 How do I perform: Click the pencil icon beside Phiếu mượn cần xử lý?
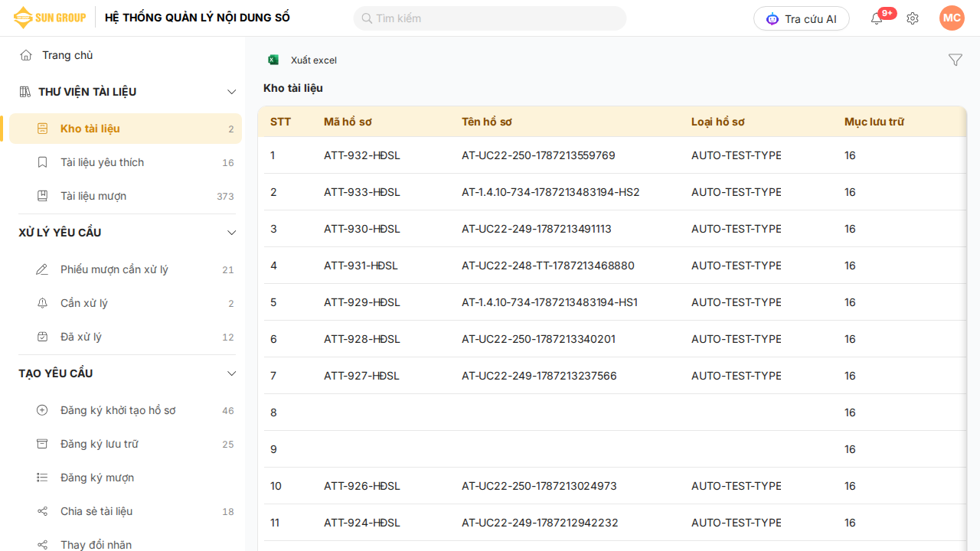point(42,269)
